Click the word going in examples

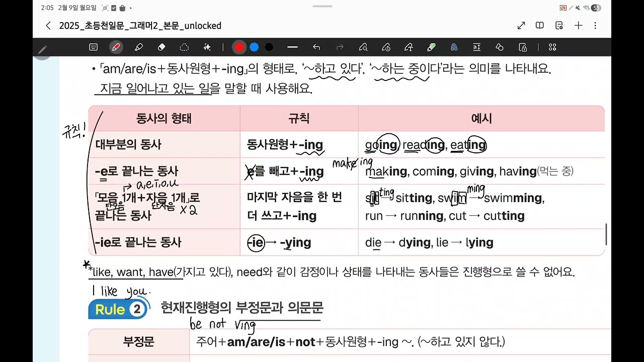pos(381,145)
